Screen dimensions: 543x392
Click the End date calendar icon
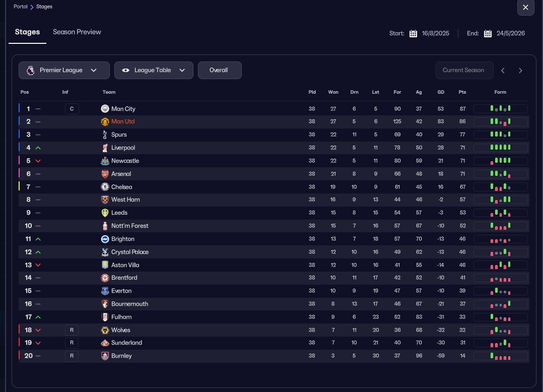[488, 34]
